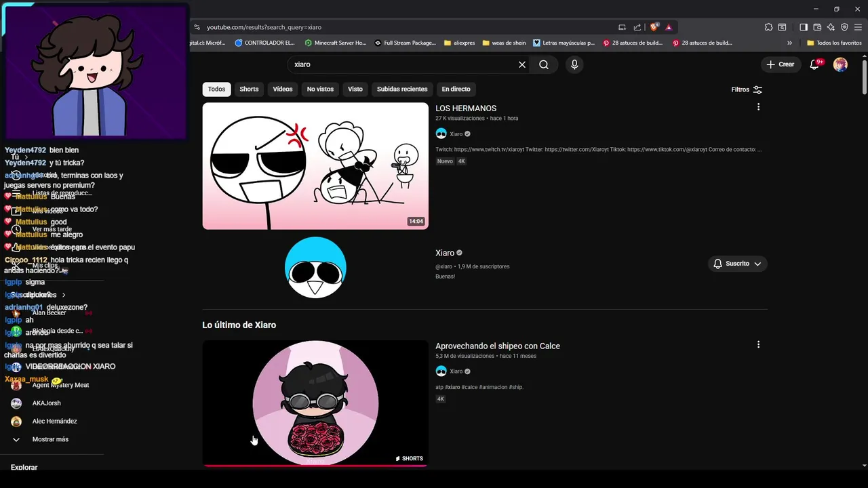
Task: Open the Brave VPN shield icon
Action: 844,27
